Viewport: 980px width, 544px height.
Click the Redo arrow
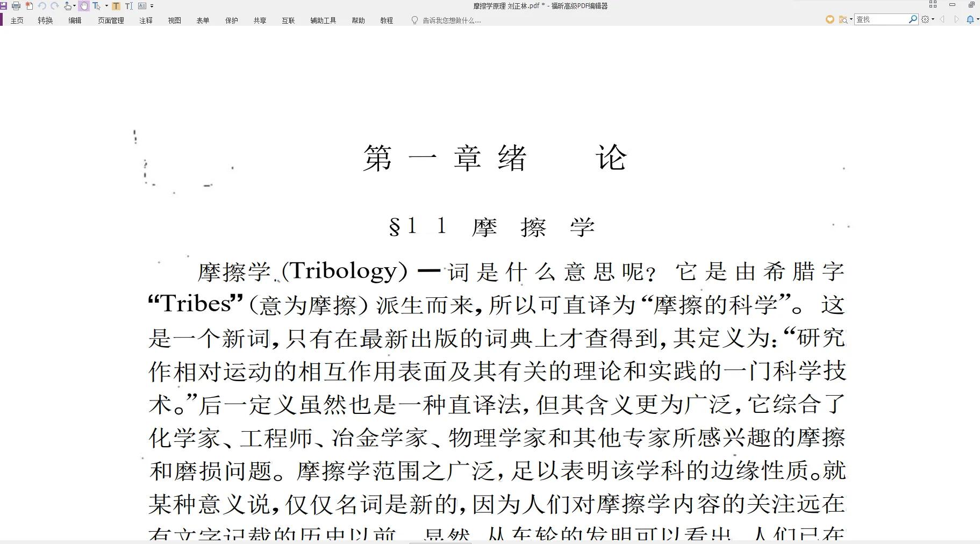(x=54, y=6)
